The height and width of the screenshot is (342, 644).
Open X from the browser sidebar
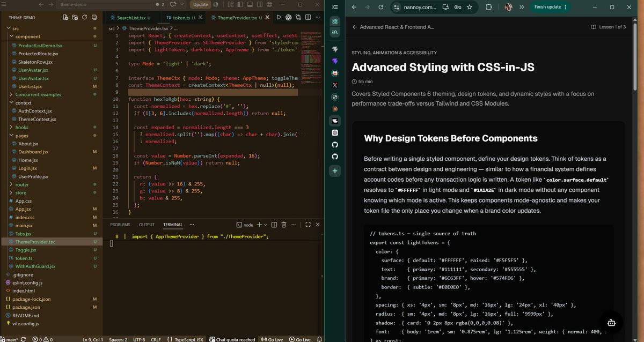click(x=335, y=85)
